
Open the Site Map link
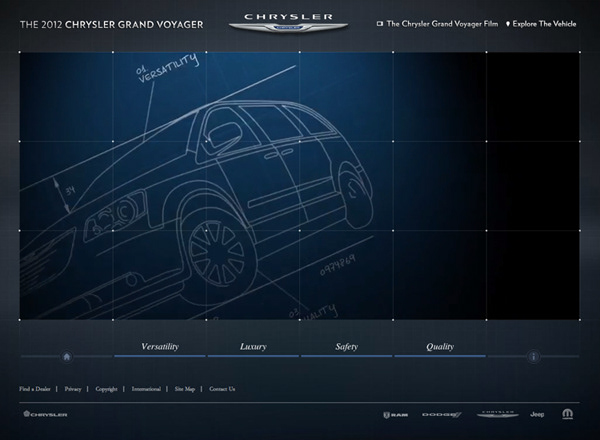click(185, 389)
